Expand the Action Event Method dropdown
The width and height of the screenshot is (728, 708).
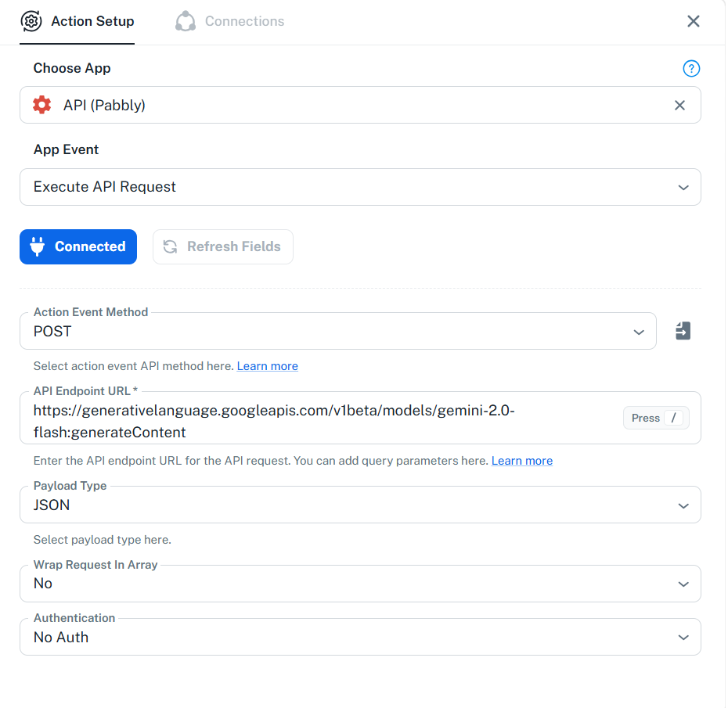point(338,332)
